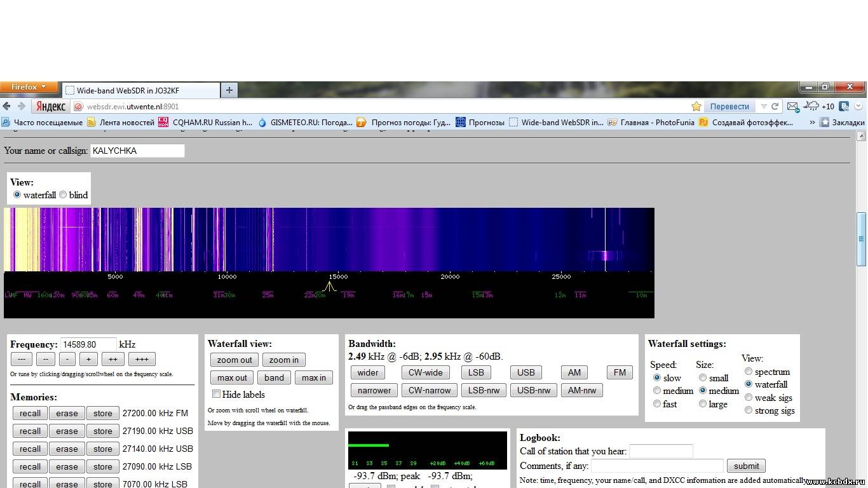Click the narrower bandwidth button

pos(374,390)
